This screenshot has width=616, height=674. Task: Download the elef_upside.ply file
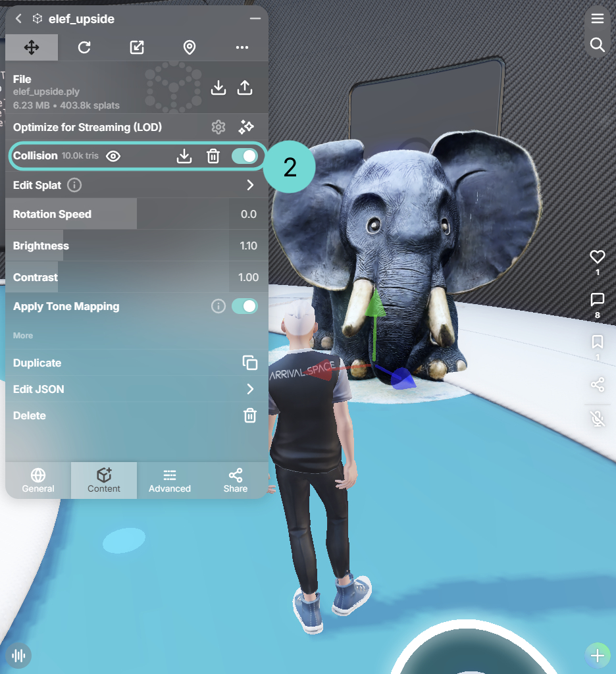218,88
